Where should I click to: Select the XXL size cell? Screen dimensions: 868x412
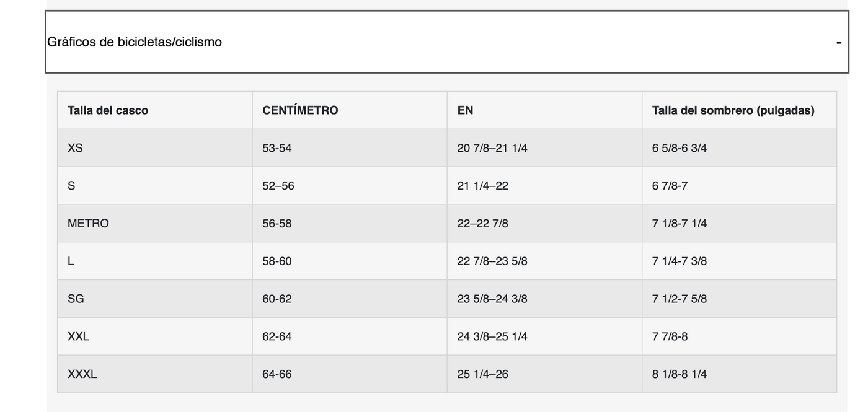tap(78, 336)
